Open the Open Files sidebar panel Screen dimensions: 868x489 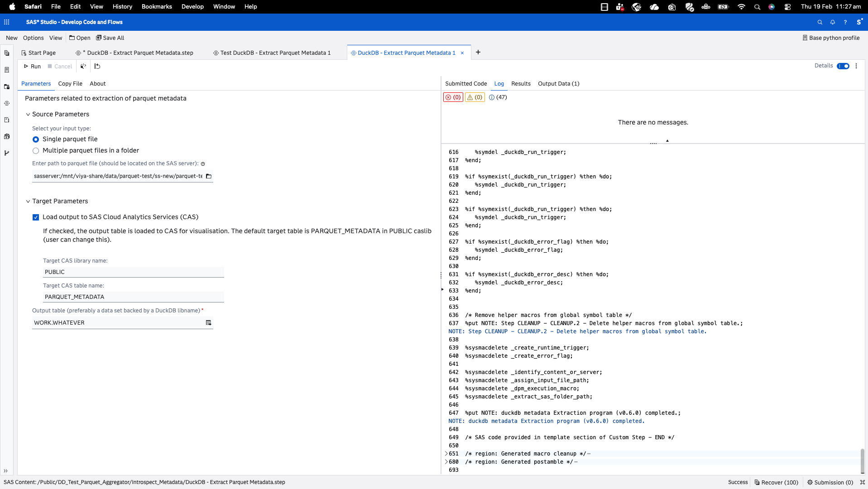pos(7,53)
